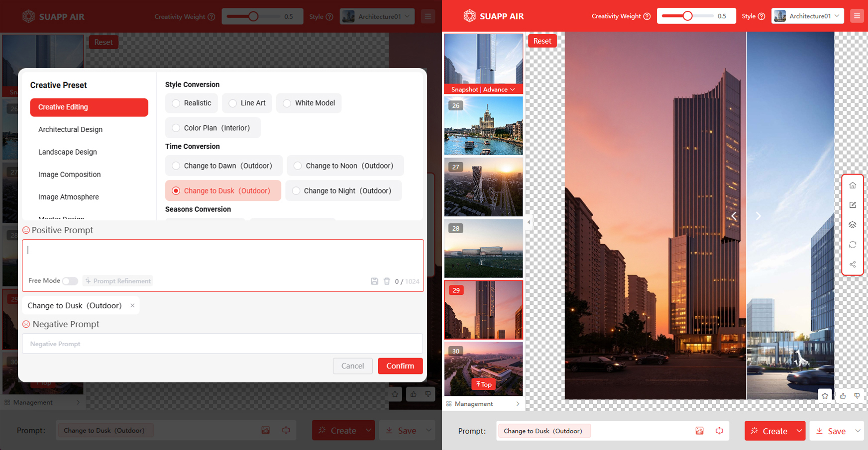Click the Management grid icon in the right window
The image size is (868, 450).
point(449,404)
